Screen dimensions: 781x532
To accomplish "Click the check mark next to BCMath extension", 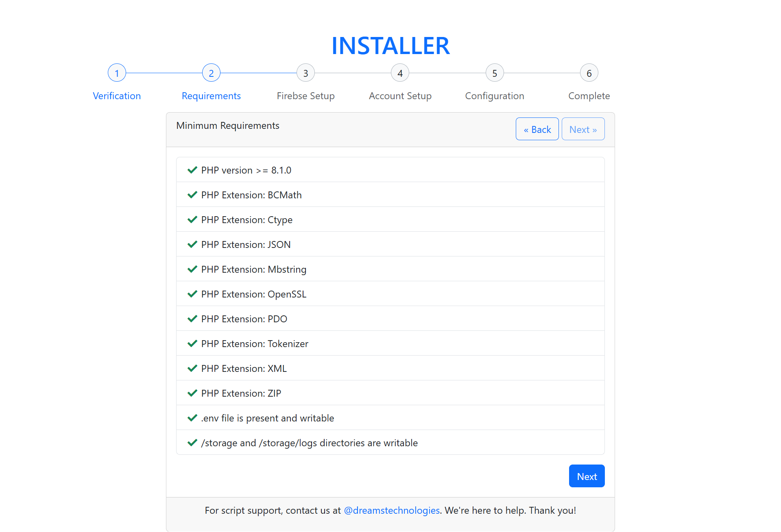I will click(x=192, y=195).
